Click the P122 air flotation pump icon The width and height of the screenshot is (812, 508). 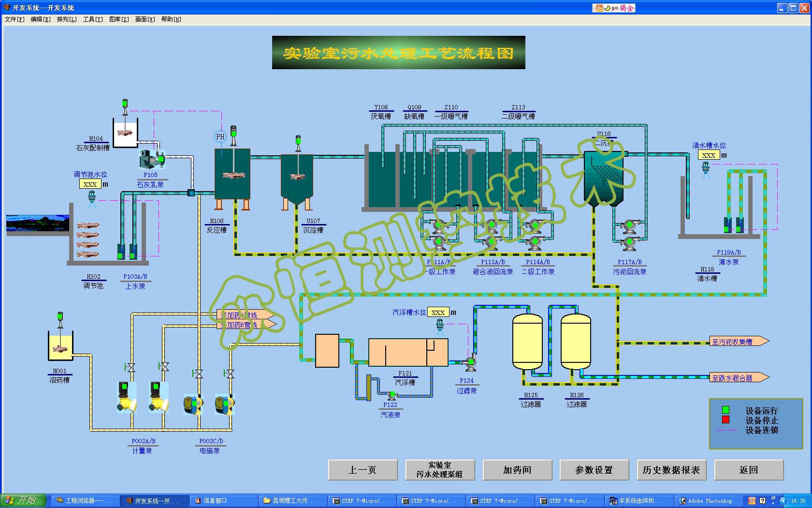[392, 396]
